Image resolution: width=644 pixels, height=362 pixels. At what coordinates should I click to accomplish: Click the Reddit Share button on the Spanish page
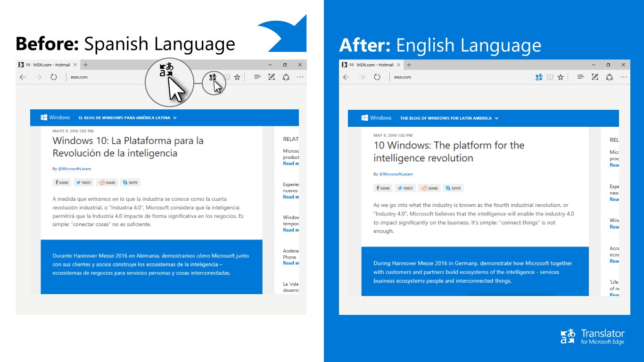[107, 182]
